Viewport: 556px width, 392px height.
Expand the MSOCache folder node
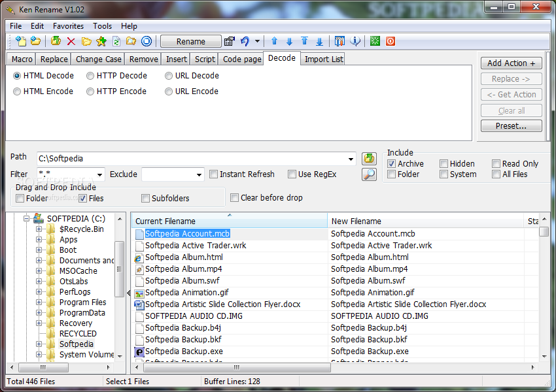39,271
